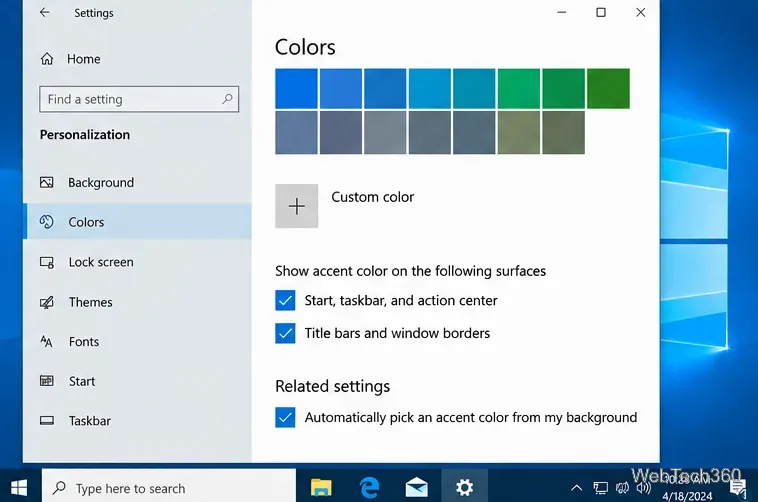Image resolution: width=758 pixels, height=502 pixels.
Task: Toggle Start, taskbar, and action center checkbox
Action: click(x=285, y=300)
